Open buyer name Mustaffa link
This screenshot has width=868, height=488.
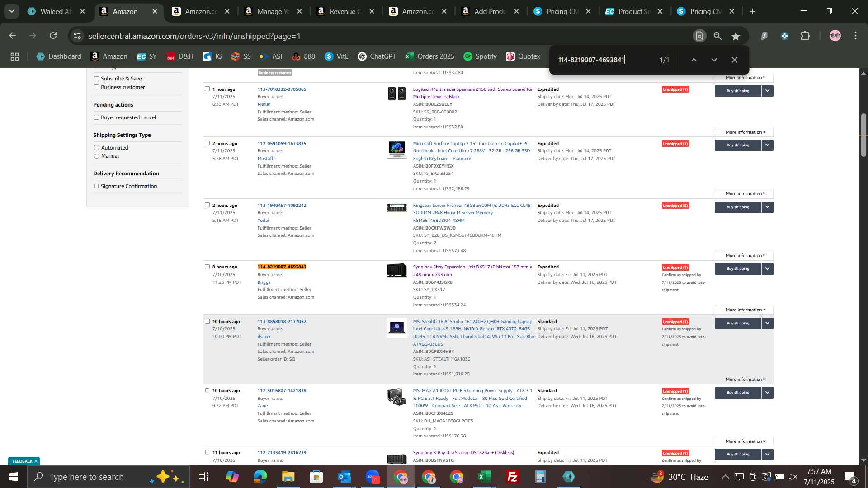(266, 159)
